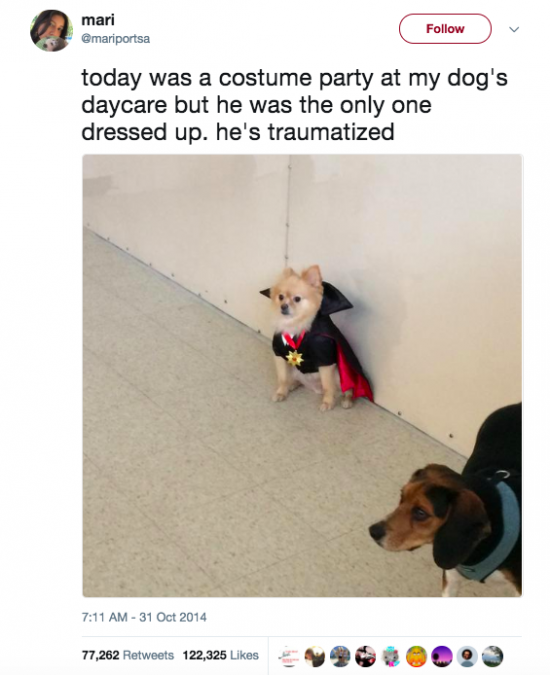Click the liker avatar second from left
Viewport: 550px width, 675px height.
point(315,656)
